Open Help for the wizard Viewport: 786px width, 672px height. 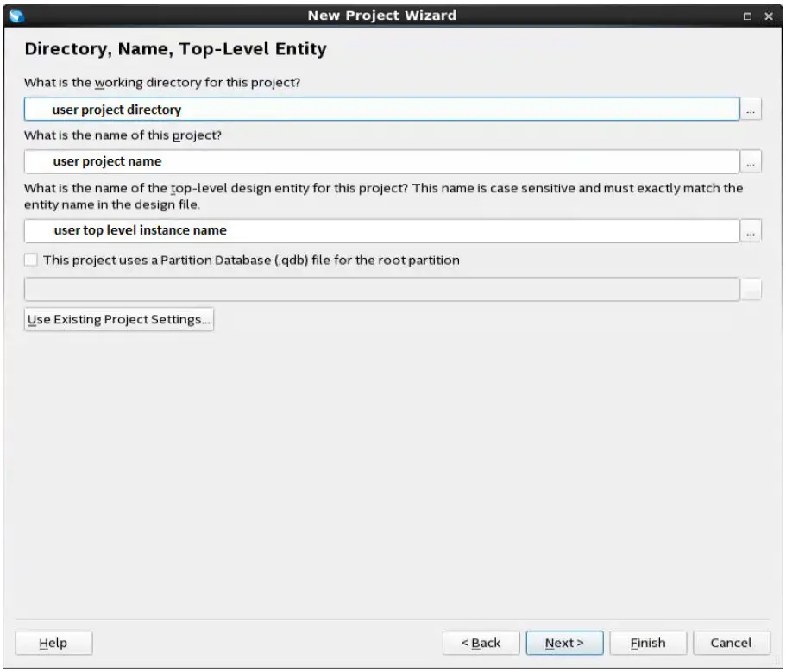(x=53, y=643)
